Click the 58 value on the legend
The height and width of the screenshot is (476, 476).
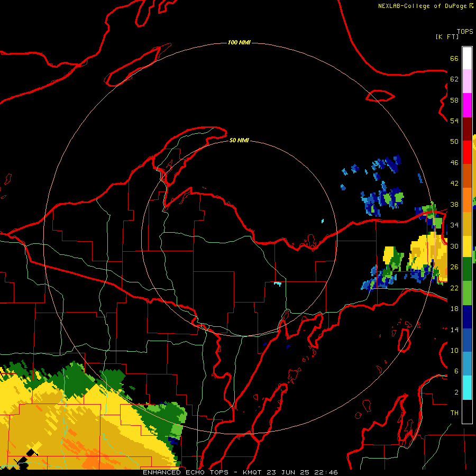tap(454, 100)
